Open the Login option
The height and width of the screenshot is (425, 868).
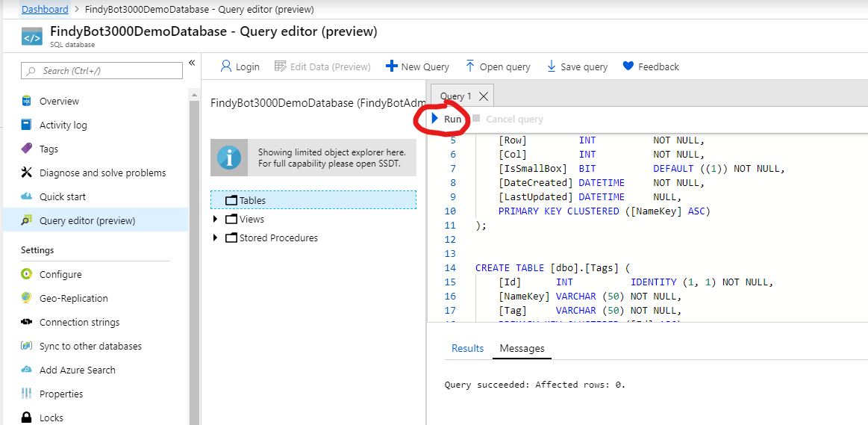[240, 66]
